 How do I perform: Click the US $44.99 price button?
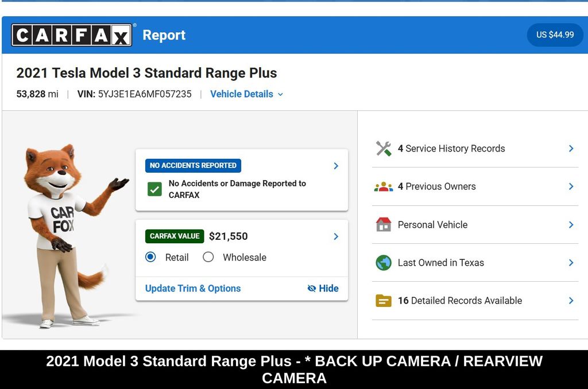tap(555, 35)
